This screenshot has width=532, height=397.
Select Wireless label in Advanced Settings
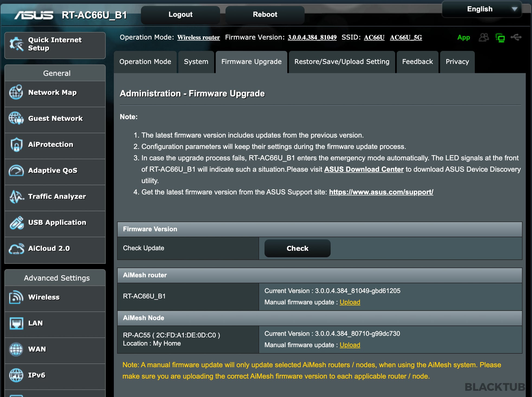pos(44,297)
